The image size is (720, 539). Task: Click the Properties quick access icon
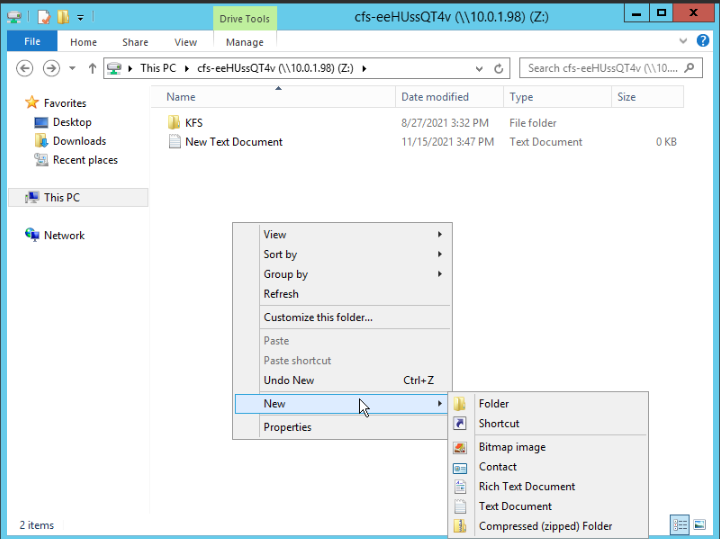click(x=44, y=17)
